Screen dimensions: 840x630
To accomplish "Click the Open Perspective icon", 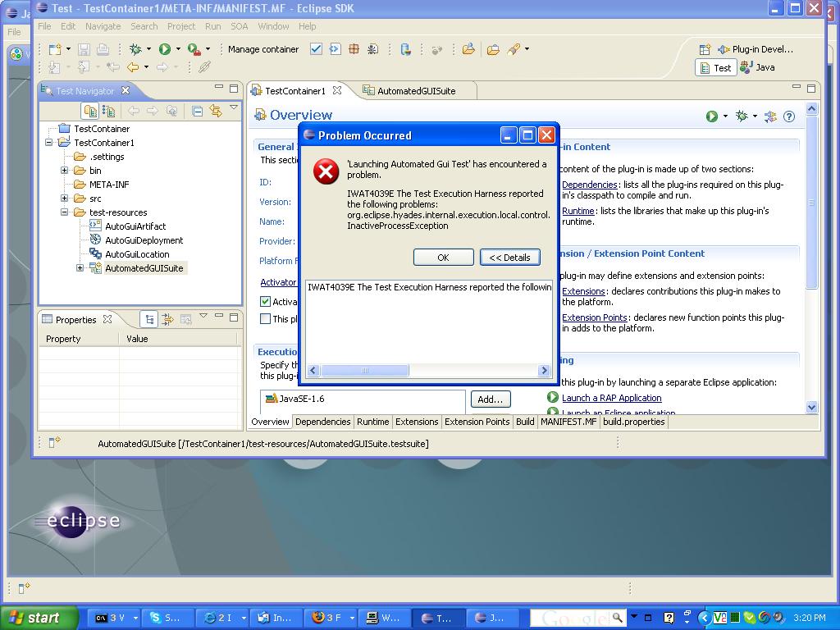I will (x=705, y=49).
